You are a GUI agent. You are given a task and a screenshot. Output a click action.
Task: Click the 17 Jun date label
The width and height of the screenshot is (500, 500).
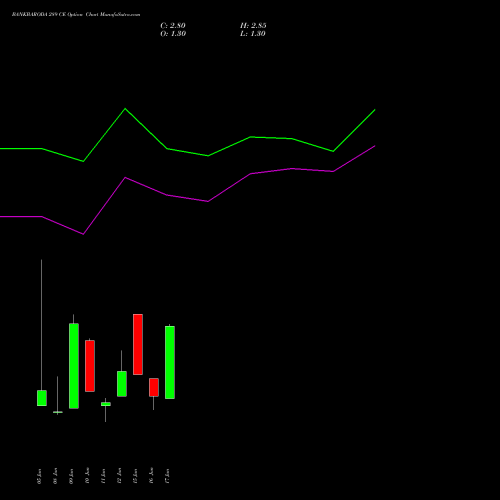(x=167, y=476)
